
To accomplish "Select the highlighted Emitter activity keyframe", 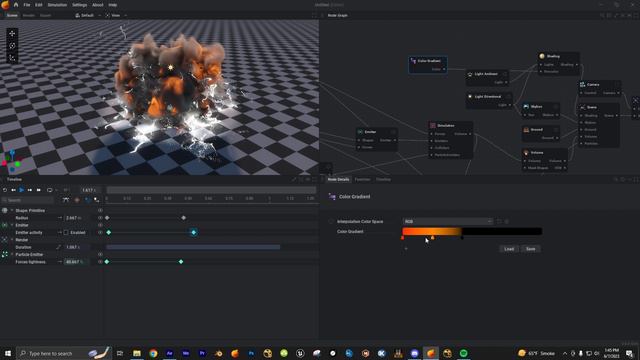I will pyautogui.click(x=194, y=233).
